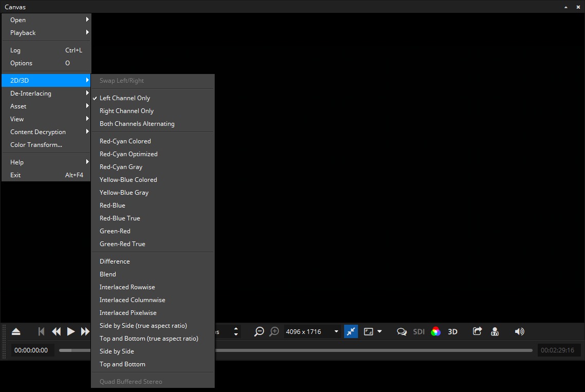This screenshot has height=392, width=585.
Task: Open the RGB color channels icon
Action: pyautogui.click(x=436, y=331)
